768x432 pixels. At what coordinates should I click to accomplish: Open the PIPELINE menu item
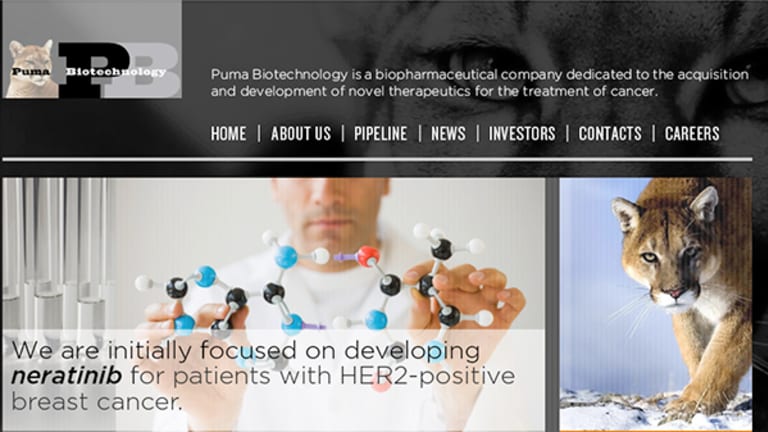point(381,133)
